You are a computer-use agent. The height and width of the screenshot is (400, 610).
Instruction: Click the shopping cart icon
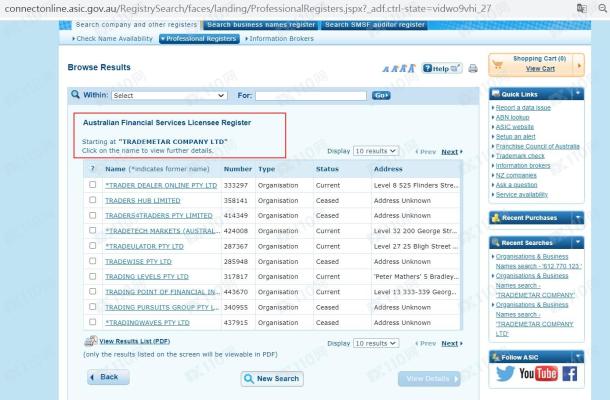(498, 65)
